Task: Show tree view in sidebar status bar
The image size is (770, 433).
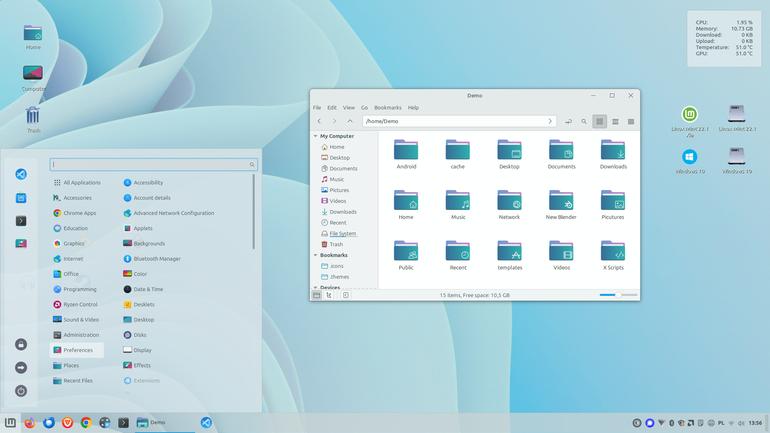Action: (329, 295)
